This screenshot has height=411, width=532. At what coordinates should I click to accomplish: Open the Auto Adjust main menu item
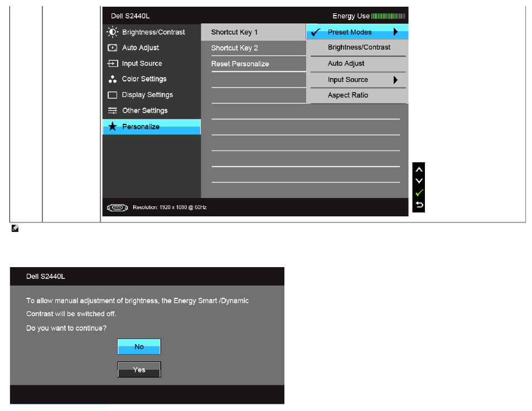152,48
